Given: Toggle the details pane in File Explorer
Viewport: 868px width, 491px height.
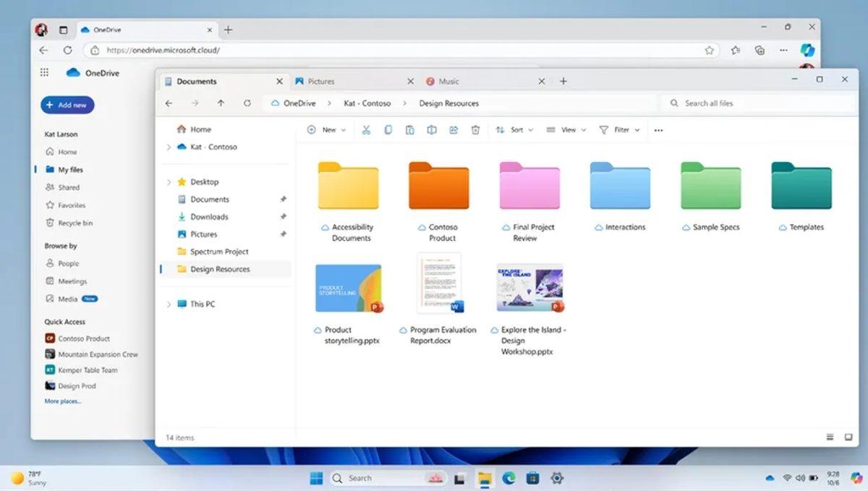Looking at the screenshot, I should (x=848, y=437).
